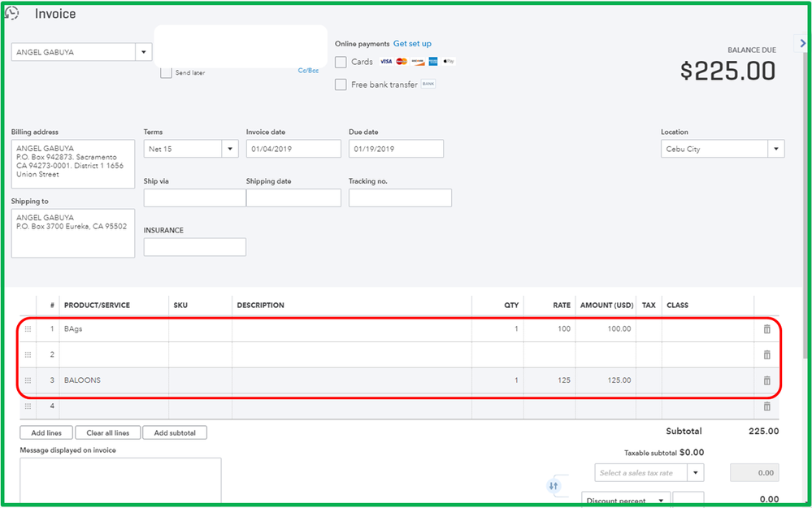Image resolution: width=812 pixels, height=508 pixels.
Task: Click the Invoice date field
Action: [x=293, y=149]
